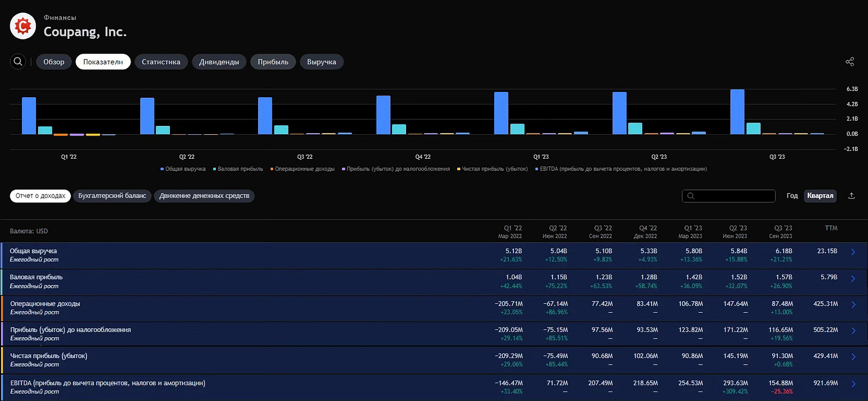Click the Валюта: USD label
868x401 pixels.
(29, 231)
